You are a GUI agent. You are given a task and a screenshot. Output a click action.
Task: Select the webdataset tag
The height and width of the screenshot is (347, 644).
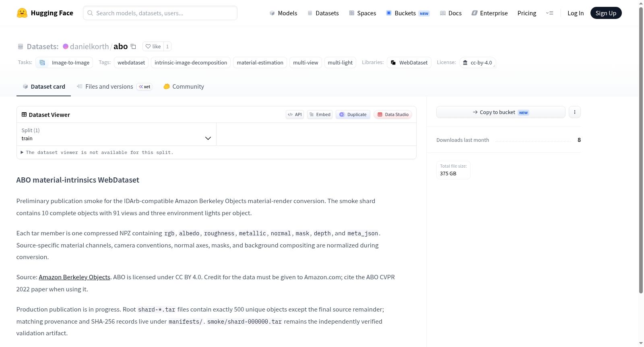coord(131,62)
